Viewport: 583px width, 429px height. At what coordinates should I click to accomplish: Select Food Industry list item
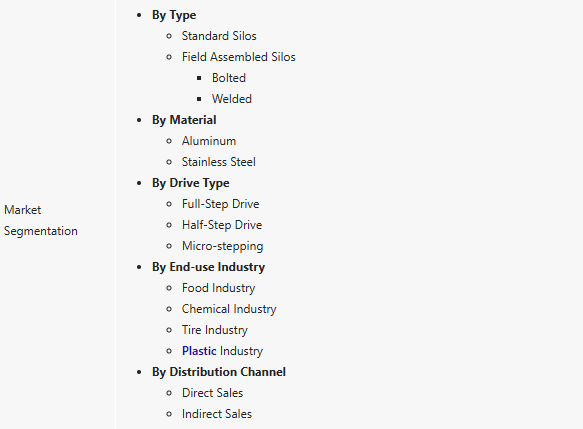click(219, 288)
